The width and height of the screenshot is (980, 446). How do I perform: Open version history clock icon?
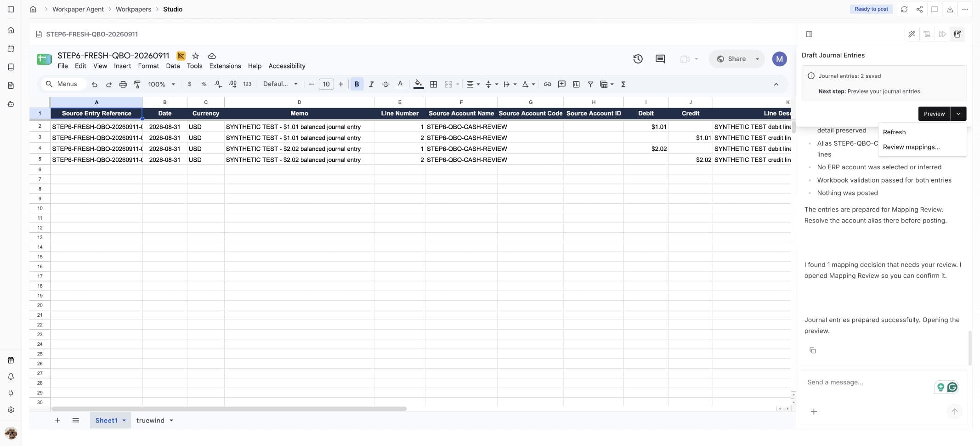click(x=638, y=59)
